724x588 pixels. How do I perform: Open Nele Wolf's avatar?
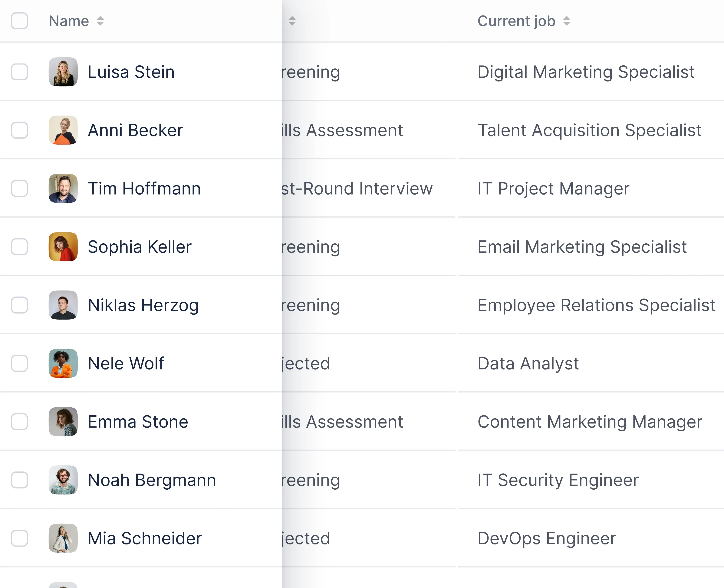[x=63, y=363]
